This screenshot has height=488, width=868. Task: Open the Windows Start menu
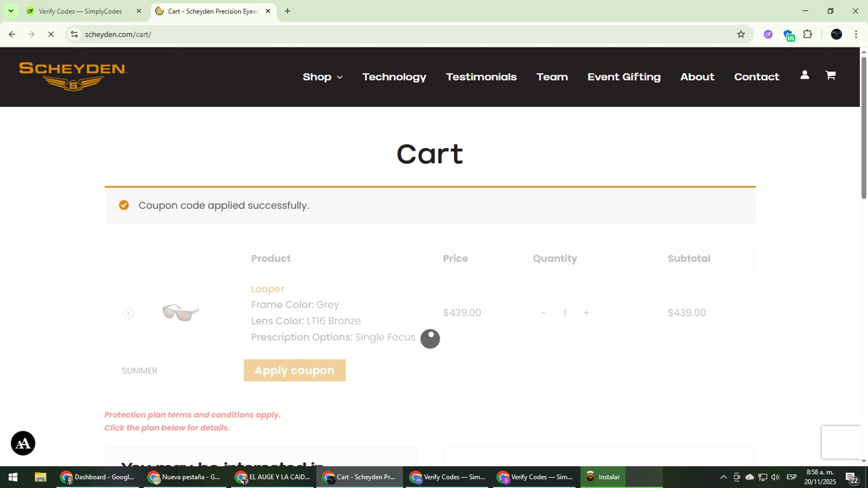13,477
